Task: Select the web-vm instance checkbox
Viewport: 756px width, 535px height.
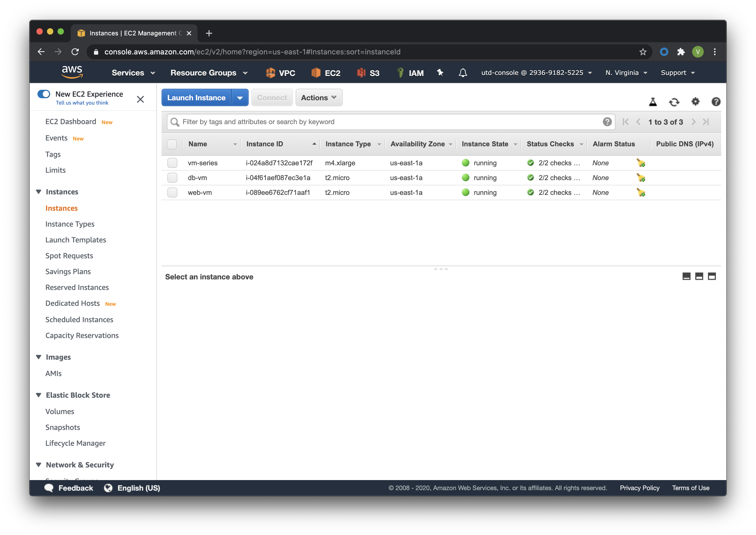Action: (172, 193)
